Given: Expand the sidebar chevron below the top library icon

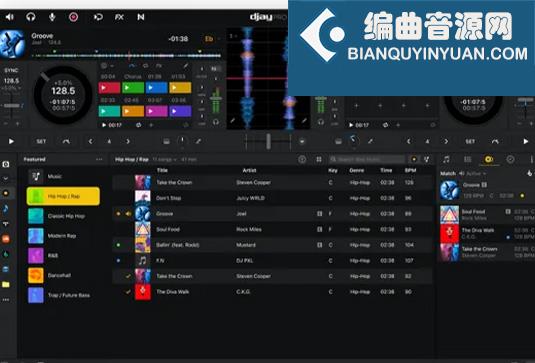Looking at the screenshot, I should [x=6, y=178].
